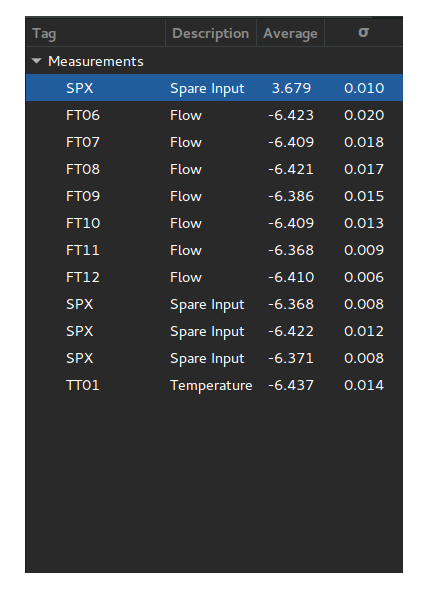The image size is (431, 600).
Task: Select the SPX row with average -6.422
Action: coord(214,331)
